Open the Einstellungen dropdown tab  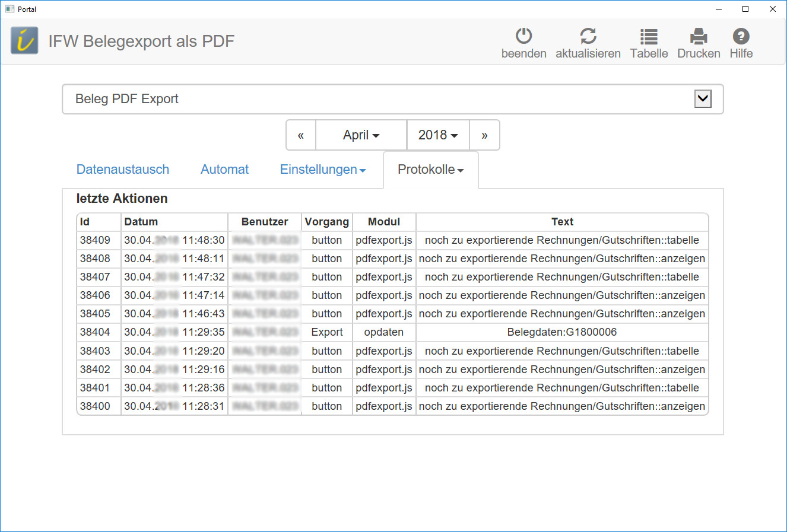pyautogui.click(x=323, y=170)
